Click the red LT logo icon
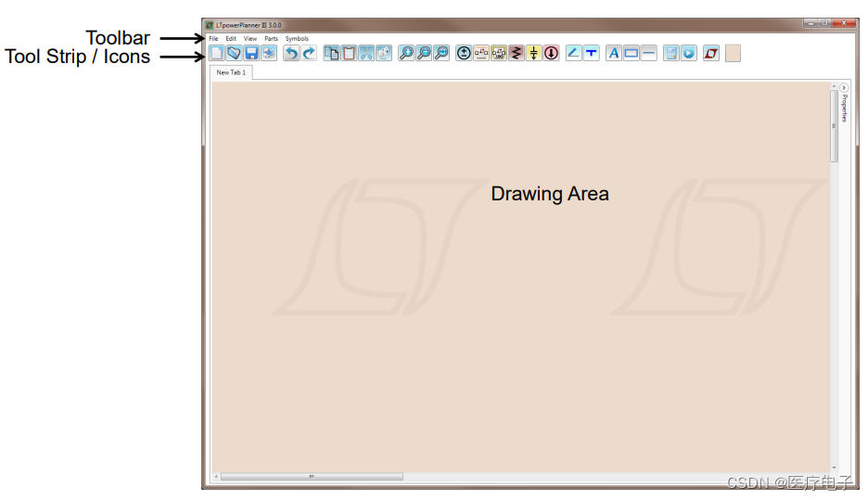Viewport: 868px width, 500px height. click(711, 53)
